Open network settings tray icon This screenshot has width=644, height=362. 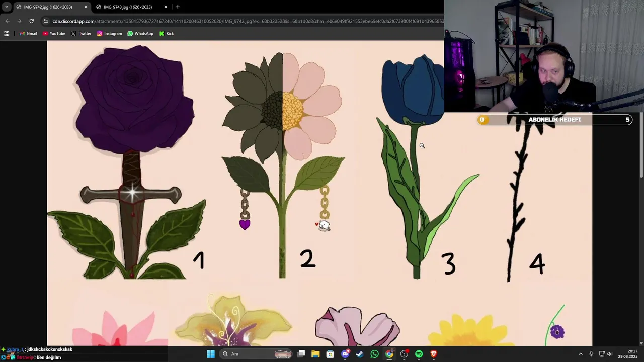602,354
